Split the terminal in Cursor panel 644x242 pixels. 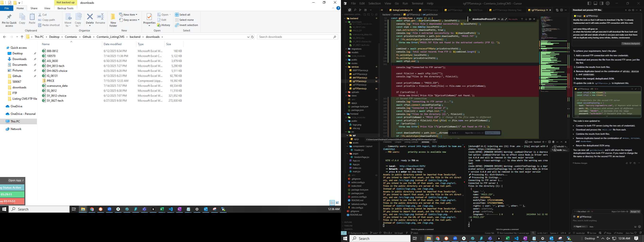(550, 142)
